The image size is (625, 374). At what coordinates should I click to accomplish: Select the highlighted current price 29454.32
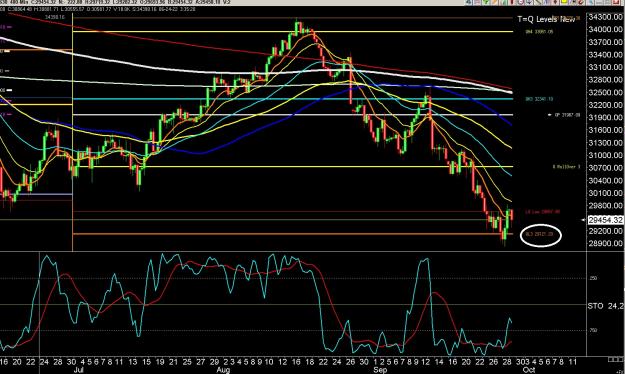pos(605,220)
